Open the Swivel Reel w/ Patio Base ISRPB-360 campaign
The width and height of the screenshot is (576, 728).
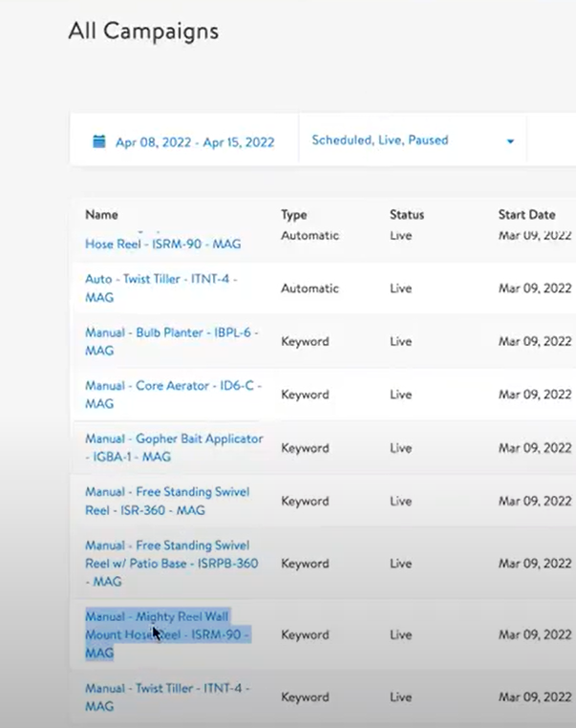pos(172,563)
